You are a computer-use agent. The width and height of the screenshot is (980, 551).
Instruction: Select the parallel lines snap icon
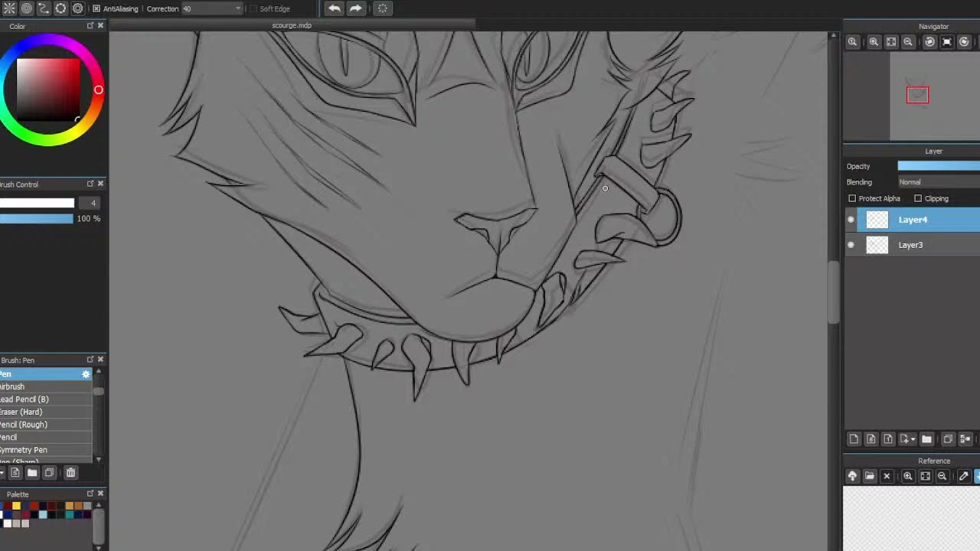coord(9,8)
